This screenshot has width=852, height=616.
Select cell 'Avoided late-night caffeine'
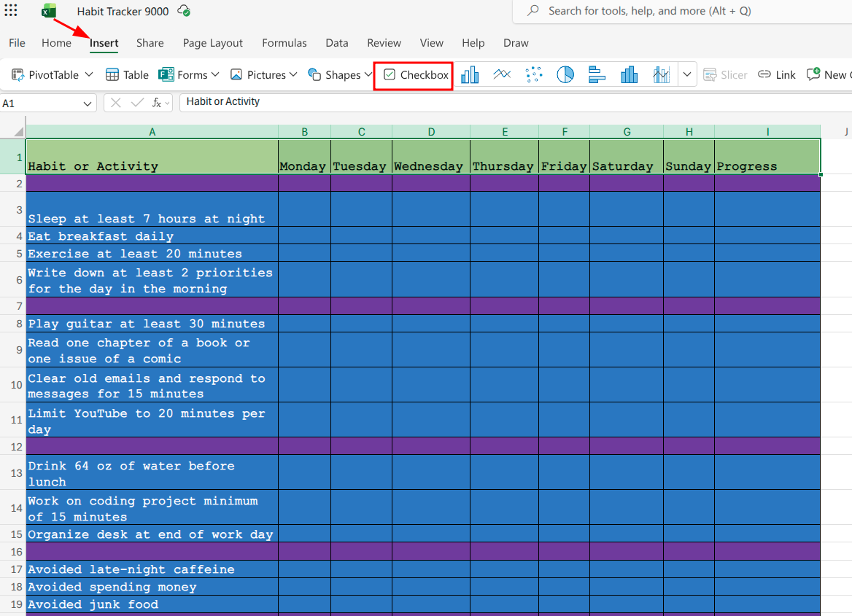[152, 569]
